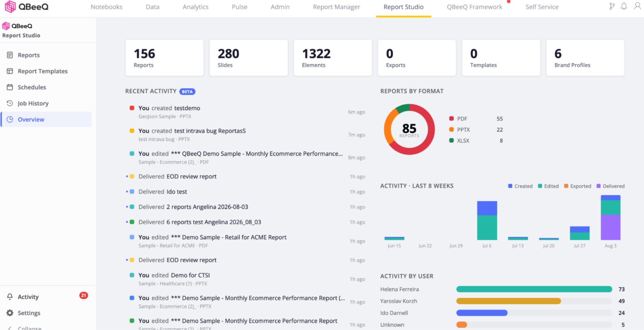Click the 0 Exports stat card

(x=417, y=58)
